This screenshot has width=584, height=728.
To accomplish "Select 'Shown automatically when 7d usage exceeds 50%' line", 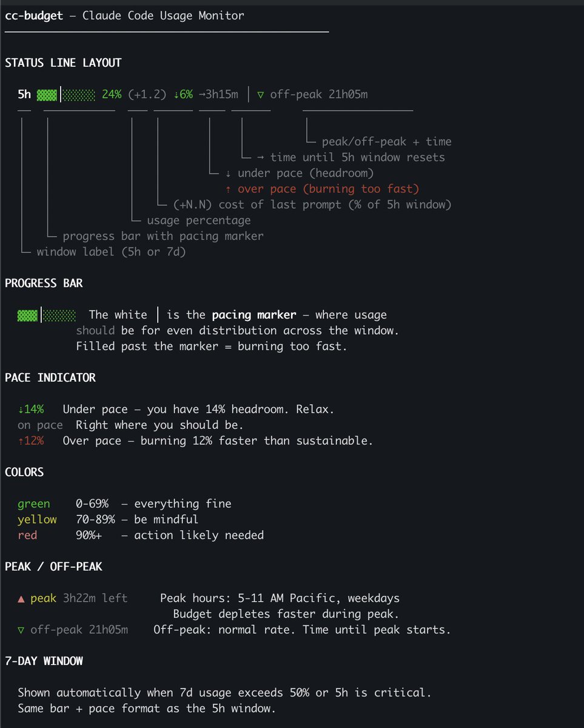I will point(224,693).
